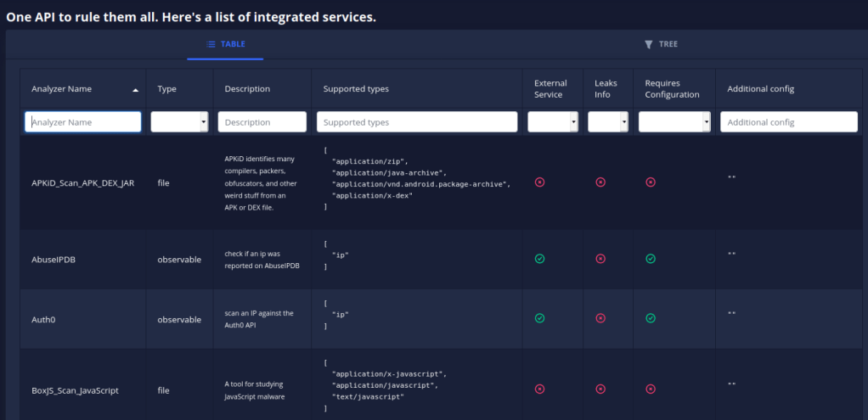
Task: Click the sort arrow beside Analyzer Name
Action: pyautogui.click(x=135, y=89)
